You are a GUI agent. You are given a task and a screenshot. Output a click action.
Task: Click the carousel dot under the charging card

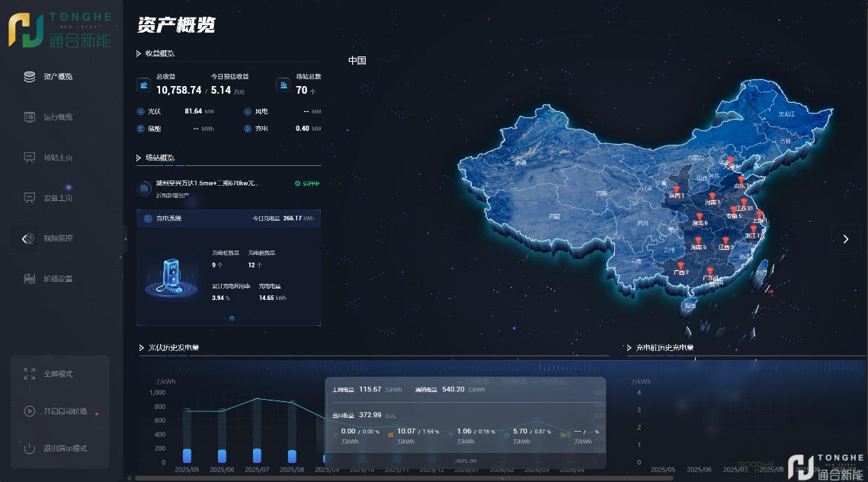pos(232,318)
